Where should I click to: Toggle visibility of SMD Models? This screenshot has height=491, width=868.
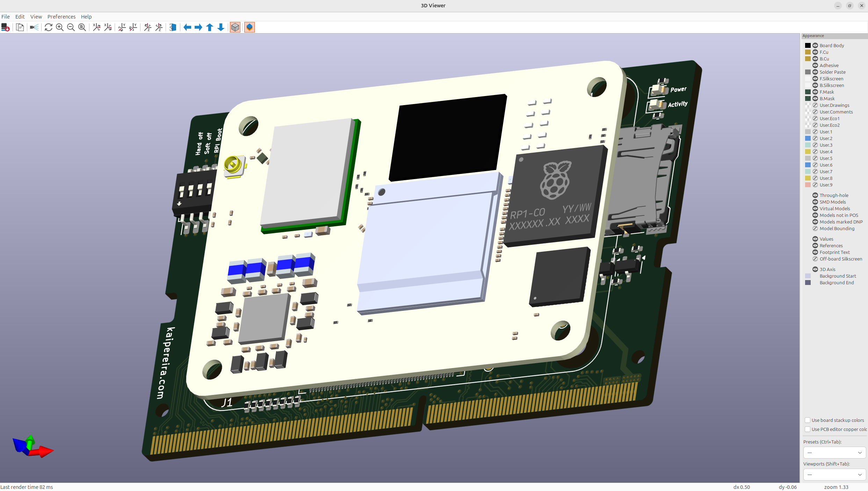pyautogui.click(x=815, y=202)
